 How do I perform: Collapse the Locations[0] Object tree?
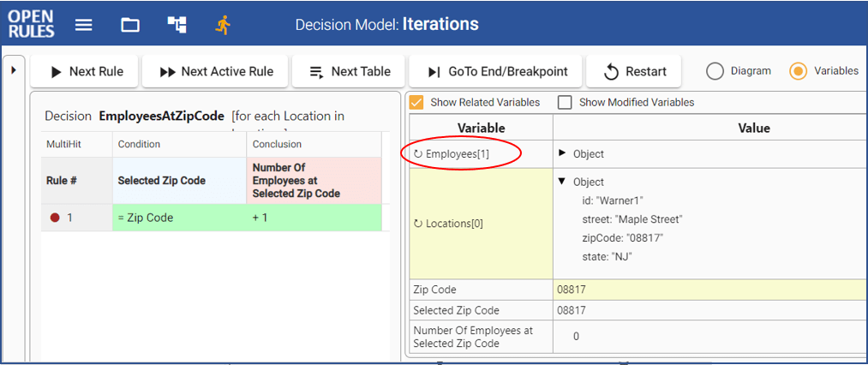click(562, 182)
